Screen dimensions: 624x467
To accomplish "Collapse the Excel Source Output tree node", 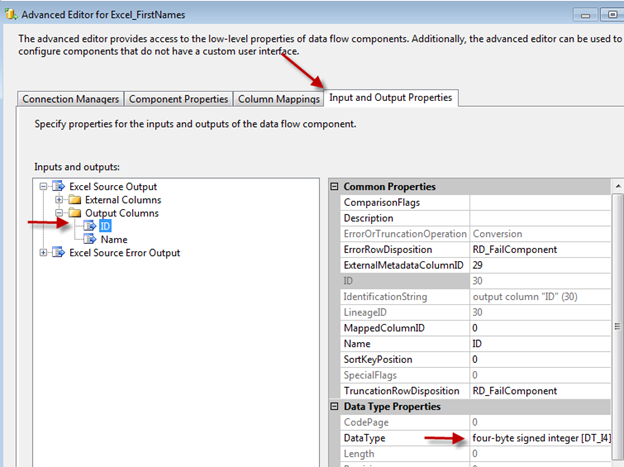I will 43,187.
